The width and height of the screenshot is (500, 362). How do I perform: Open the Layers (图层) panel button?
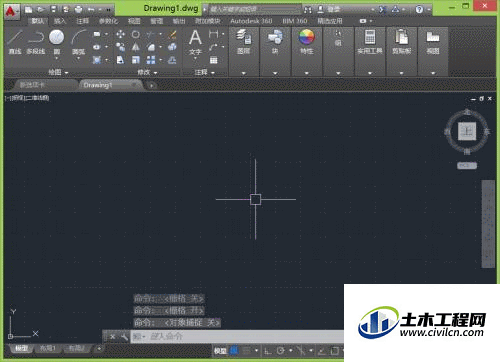click(244, 42)
